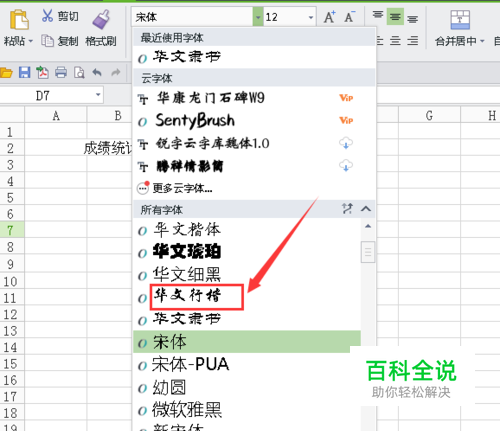The image size is (500, 431).
Task: Open the Paste dropdown arrow
Action: [31, 41]
